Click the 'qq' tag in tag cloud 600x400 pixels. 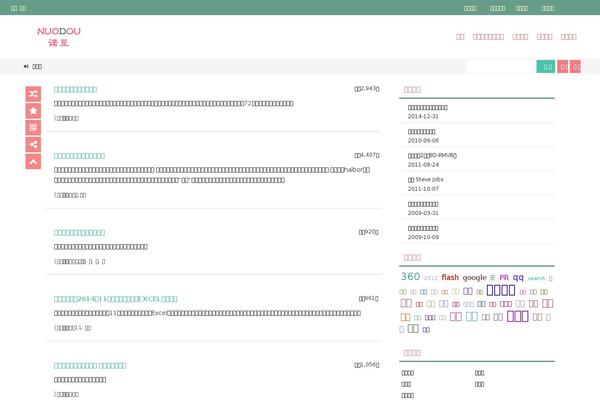pyautogui.click(x=518, y=277)
